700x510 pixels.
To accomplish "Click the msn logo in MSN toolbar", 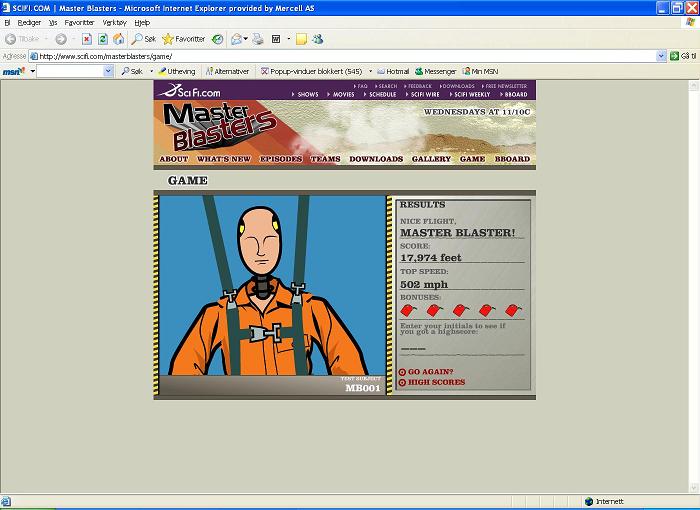I will [x=13, y=71].
